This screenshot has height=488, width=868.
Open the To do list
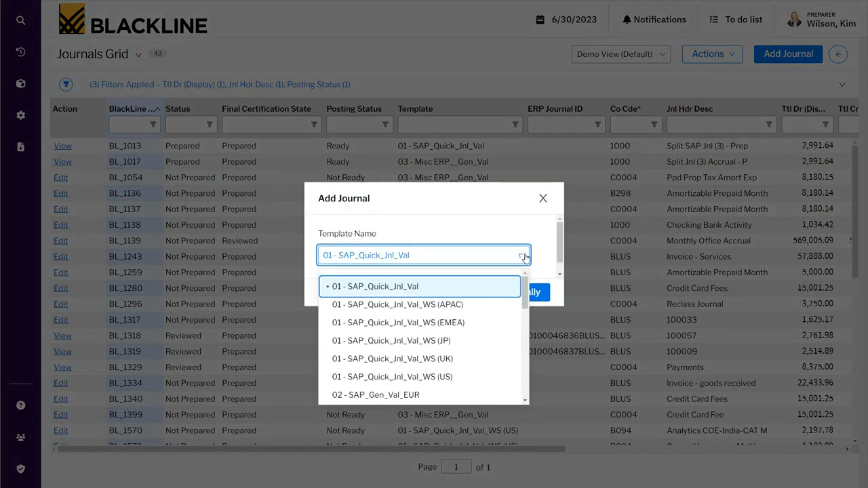pos(736,20)
